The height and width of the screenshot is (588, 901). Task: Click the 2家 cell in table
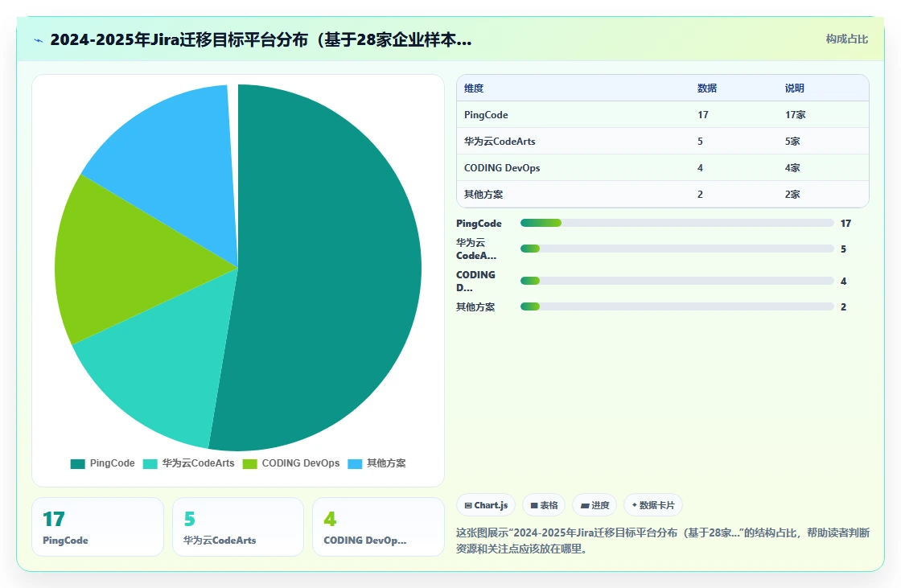coord(792,195)
